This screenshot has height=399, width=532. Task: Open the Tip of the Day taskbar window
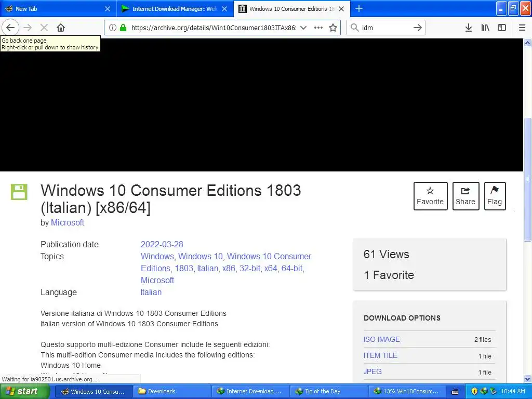point(328,391)
